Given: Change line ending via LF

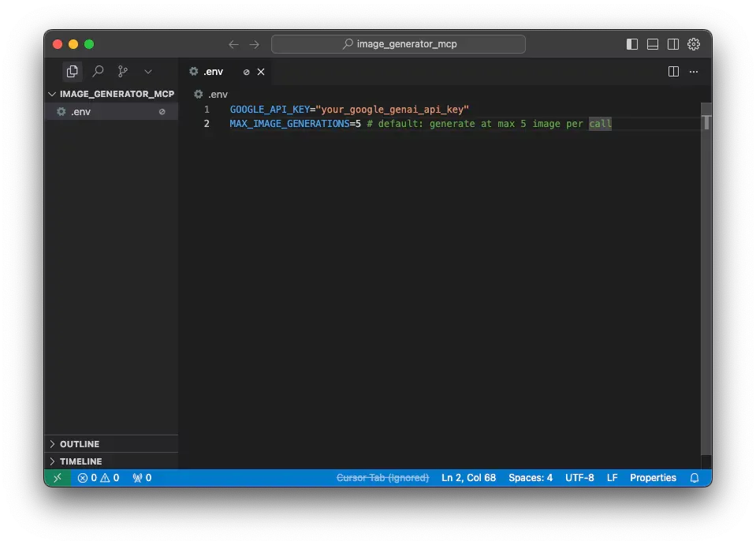Looking at the screenshot, I should click(612, 477).
